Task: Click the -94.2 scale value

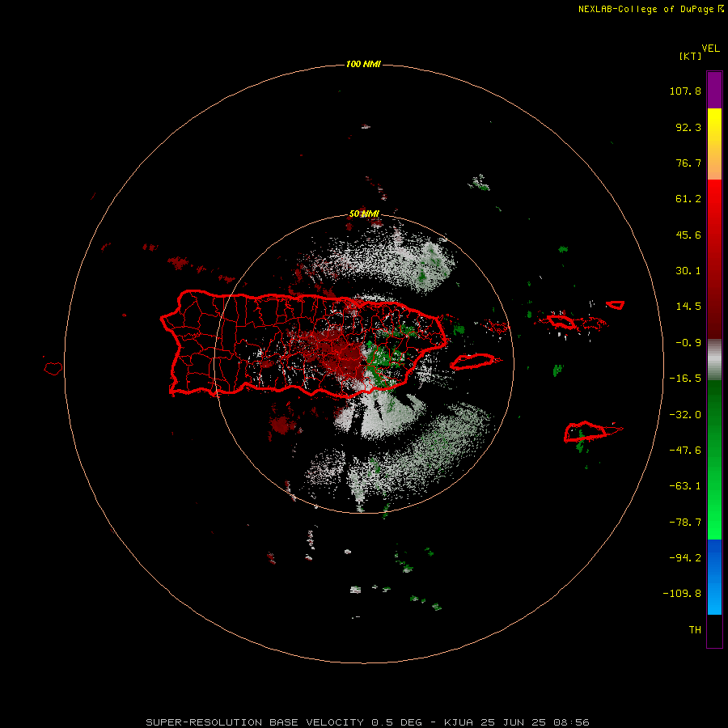Action: [x=685, y=558]
